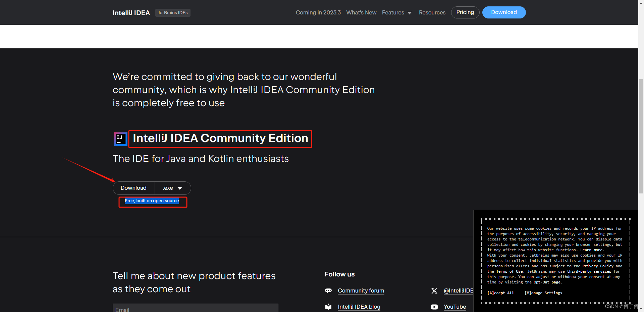This screenshot has height=312, width=644.
Task: Click the blue Download button in header
Action: point(504,12)
